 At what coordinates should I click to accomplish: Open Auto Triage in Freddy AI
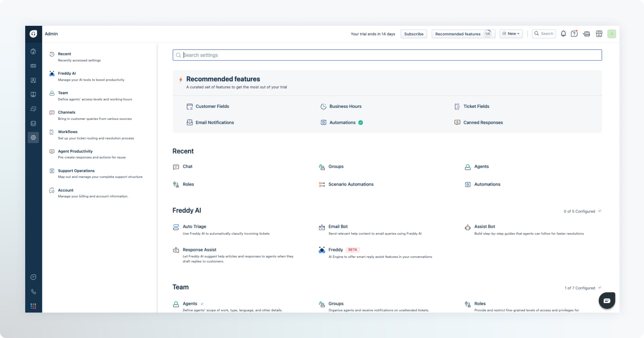click(x=194, y=226)
